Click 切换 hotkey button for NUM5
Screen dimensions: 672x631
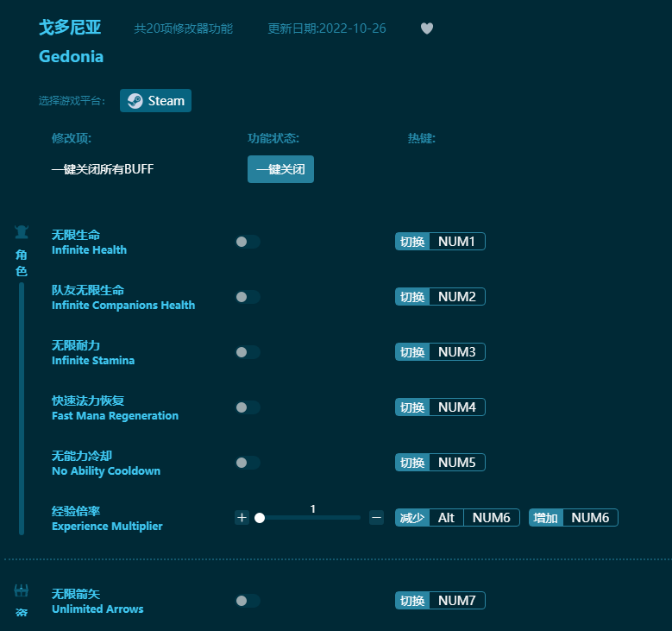click(x=412, y=463)
